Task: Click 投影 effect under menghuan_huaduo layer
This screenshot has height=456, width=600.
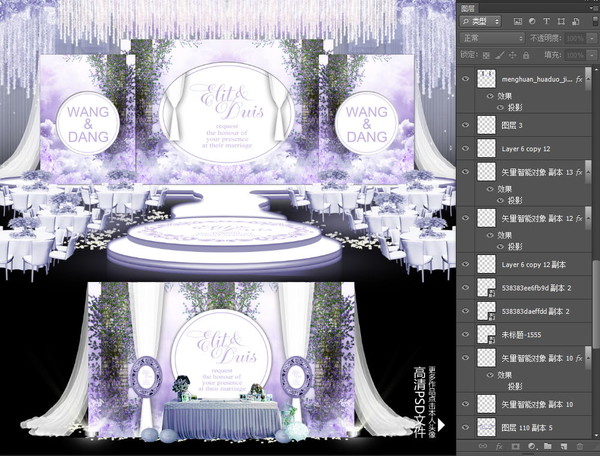Action: coord(515,107)
